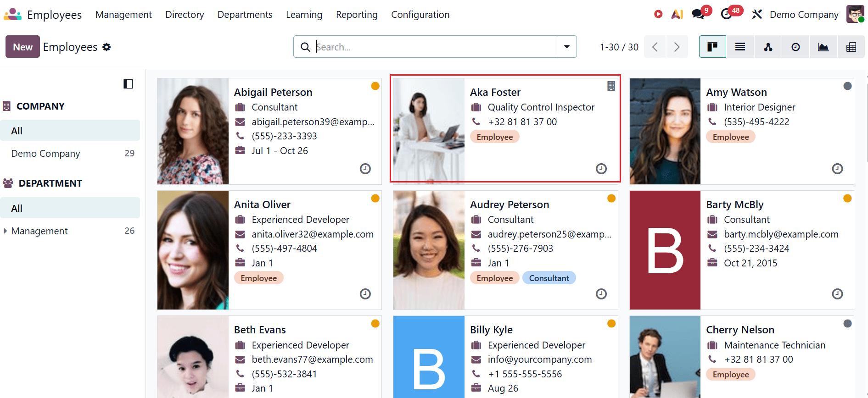The height and width of the screenshot is (398, 868).
Task: Click the activity clock on Abigail Peterson's card
Action: pyautogui.click(x=365, y=169)
